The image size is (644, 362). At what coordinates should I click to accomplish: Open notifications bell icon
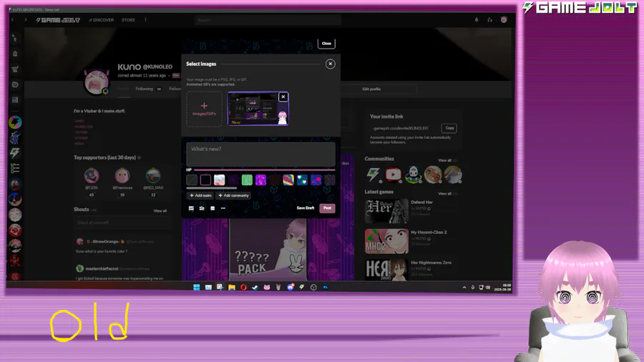point(477,20)
